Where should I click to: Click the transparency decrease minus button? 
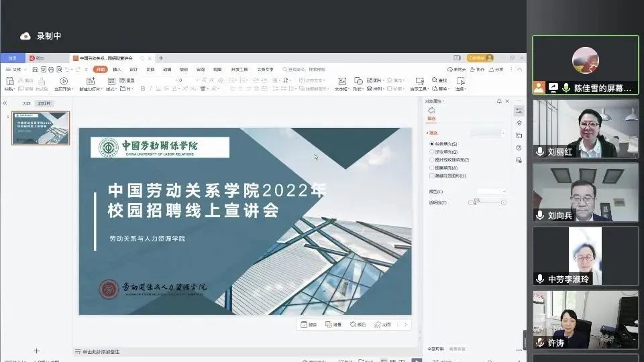coord(471,202)
